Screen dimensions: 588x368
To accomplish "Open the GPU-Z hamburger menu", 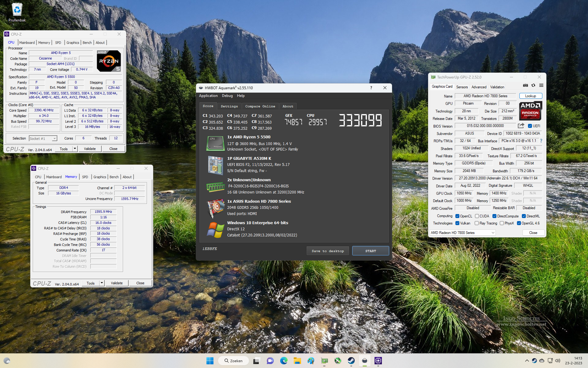I will coord(541,85).
